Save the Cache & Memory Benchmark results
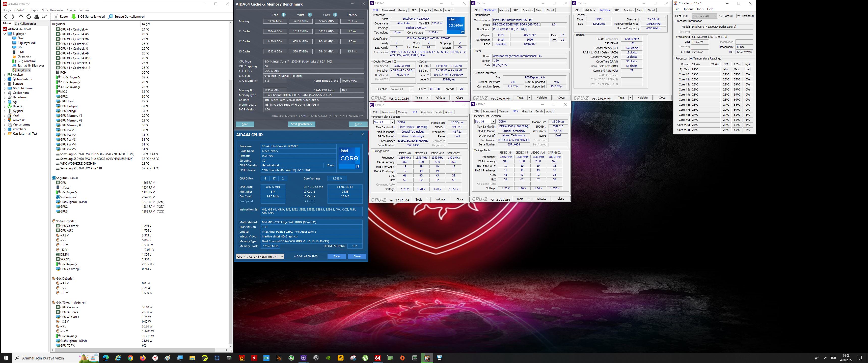 [x=245, y=124]
